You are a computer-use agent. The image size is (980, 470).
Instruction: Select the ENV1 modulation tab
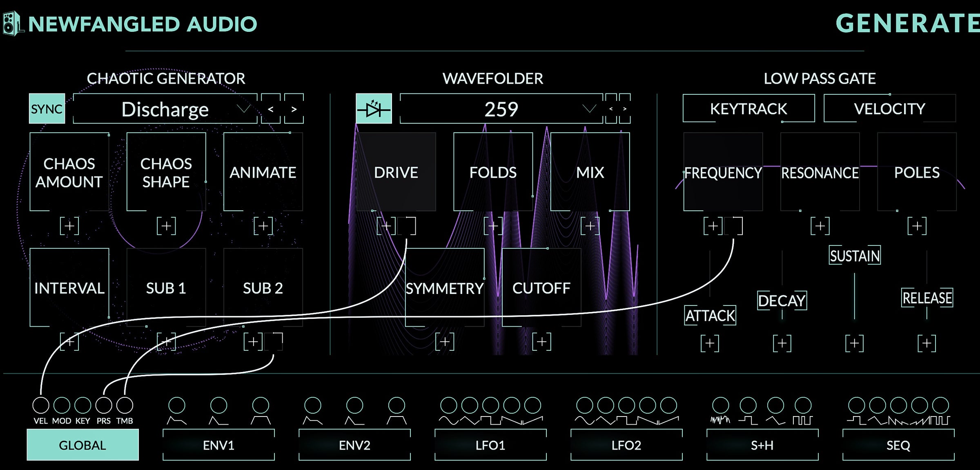pos(218,445)
